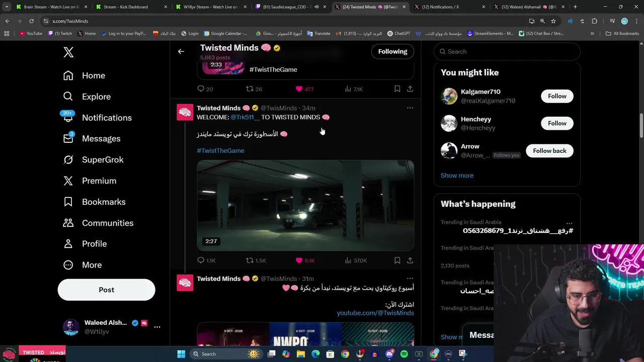Open All Bookmarks folder
The image size is (644, 362).
622,34
